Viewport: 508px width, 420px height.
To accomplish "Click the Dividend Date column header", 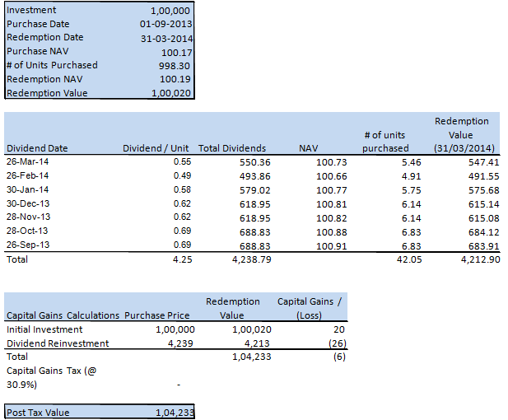I will tap(37, 148).
